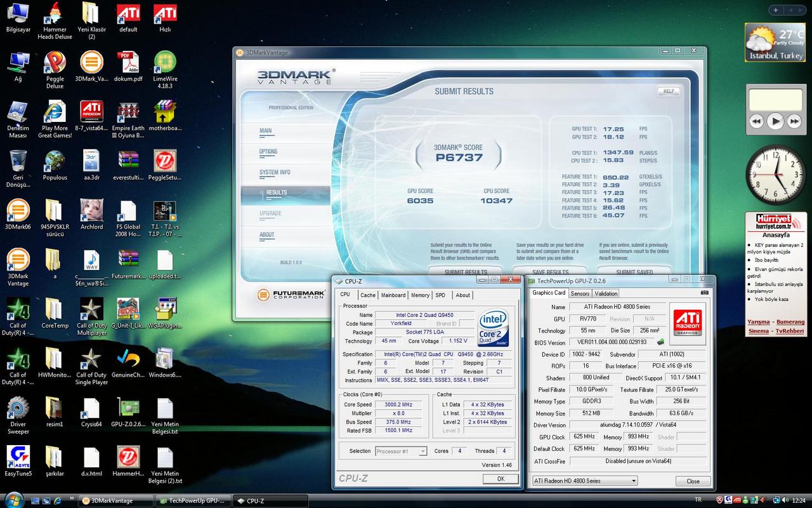Go to previous track in media gadget
The height and width of the screenshot is (508, 812).
tap(756, 121)
